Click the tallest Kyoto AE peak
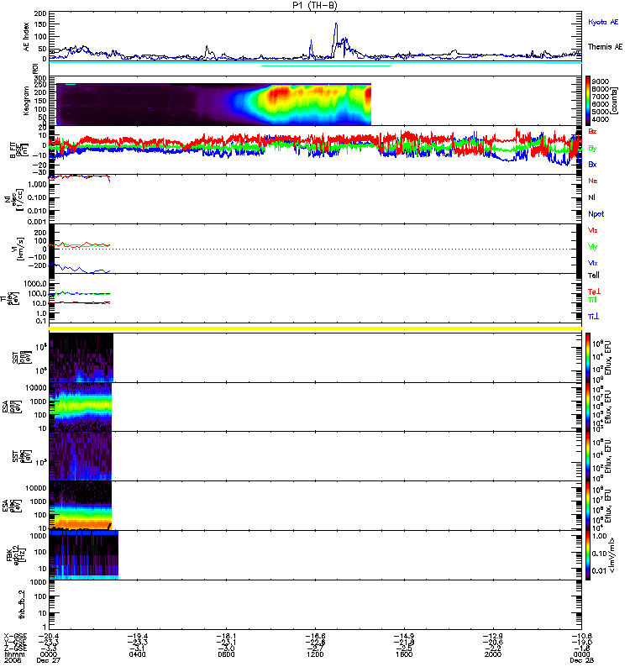This screenshot has width=630, height=672. click(336, 25)
